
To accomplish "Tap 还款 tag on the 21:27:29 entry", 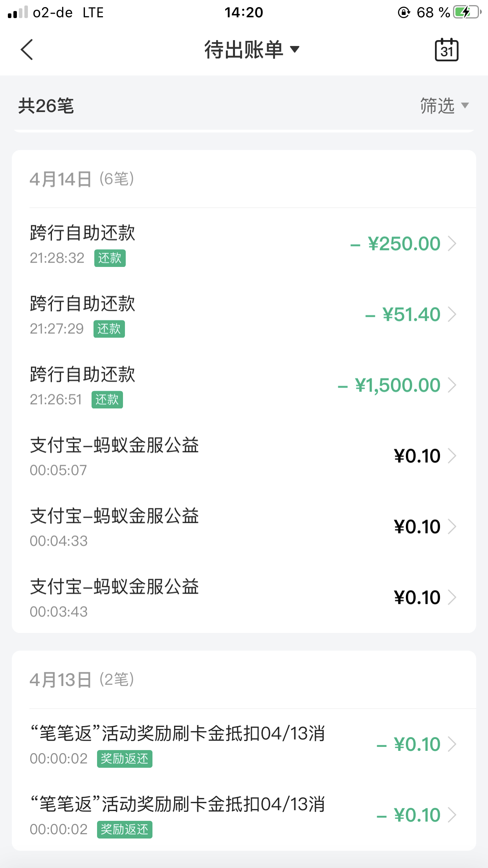I will pos(109,329).
